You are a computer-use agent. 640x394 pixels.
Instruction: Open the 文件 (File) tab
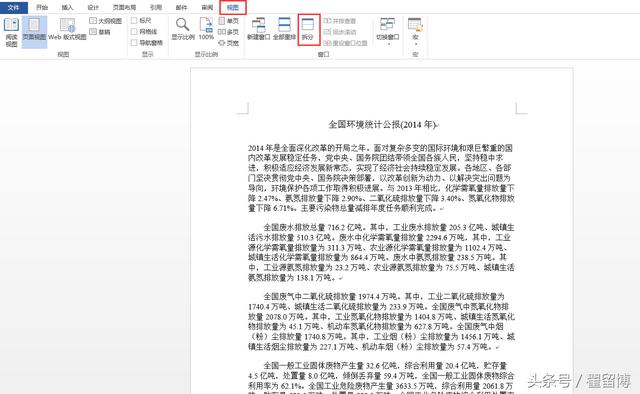tap(13, 7)
